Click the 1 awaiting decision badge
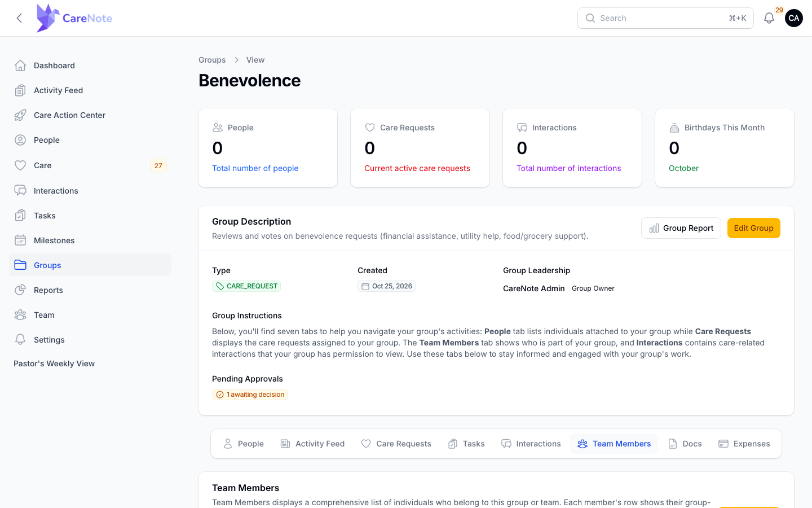 250,395
